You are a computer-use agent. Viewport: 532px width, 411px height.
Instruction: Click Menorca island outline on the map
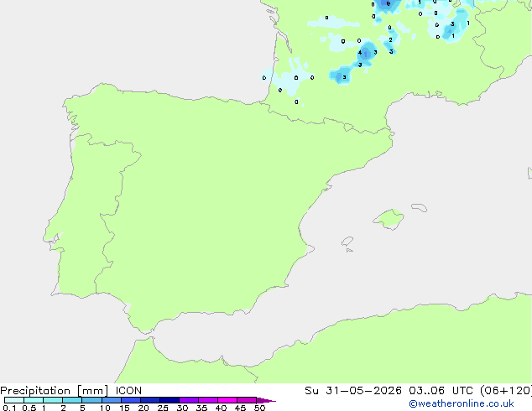[420, 207]
